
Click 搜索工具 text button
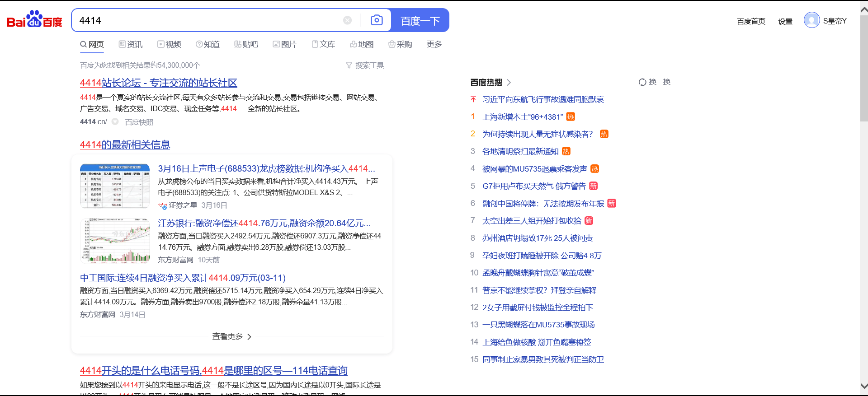[369, 65]
